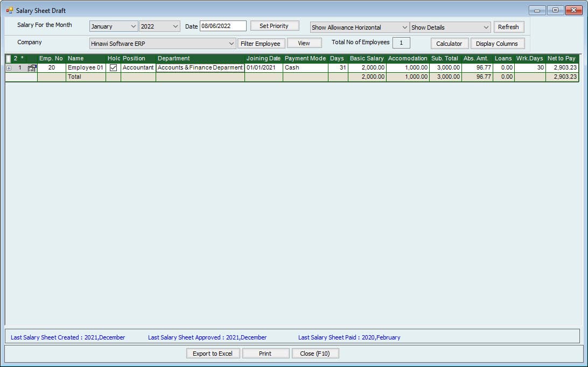Click Last Salary Sheet Paid status text

(x=349, y=338)
